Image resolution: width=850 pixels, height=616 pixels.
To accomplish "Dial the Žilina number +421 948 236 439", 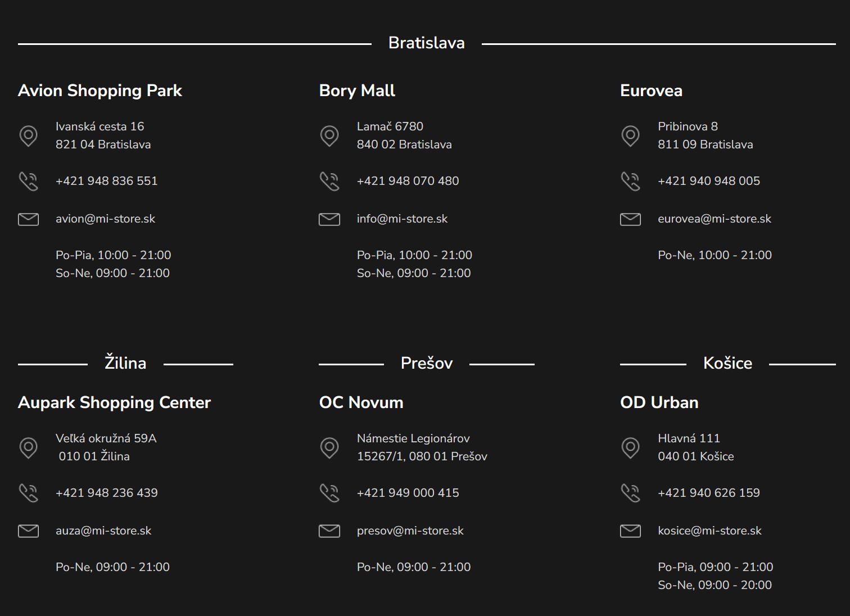I will pyautogui.click(x=106, y=493).
